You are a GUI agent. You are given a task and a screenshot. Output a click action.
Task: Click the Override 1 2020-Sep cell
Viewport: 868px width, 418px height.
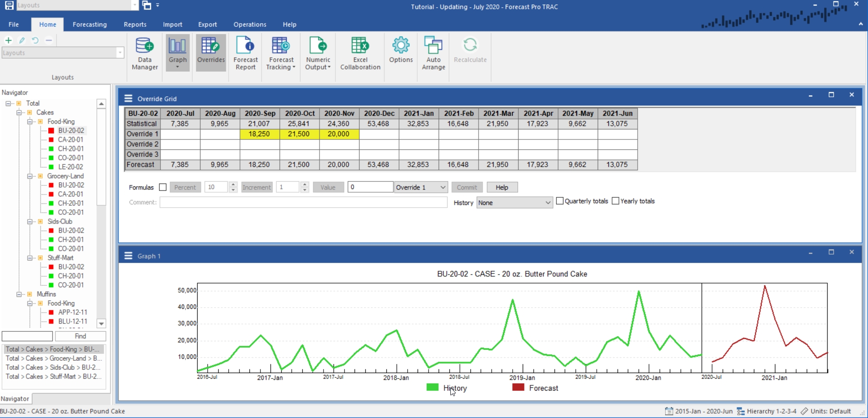[x=259, y=134]
